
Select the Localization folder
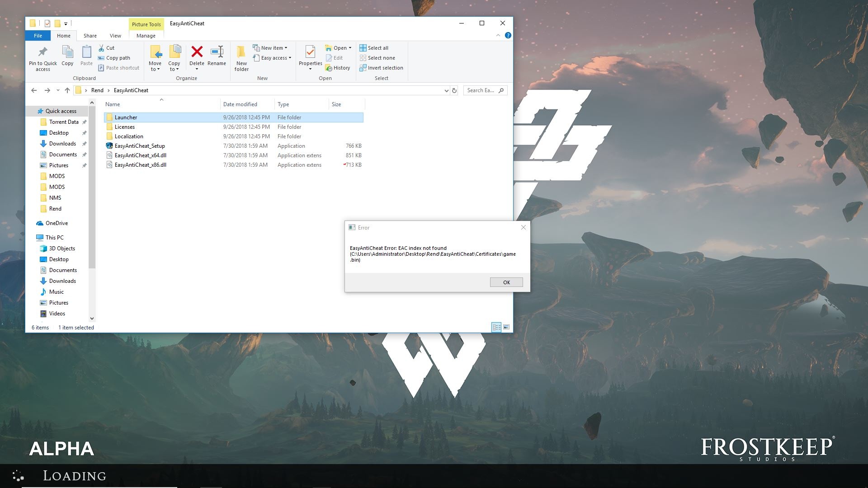233,136
